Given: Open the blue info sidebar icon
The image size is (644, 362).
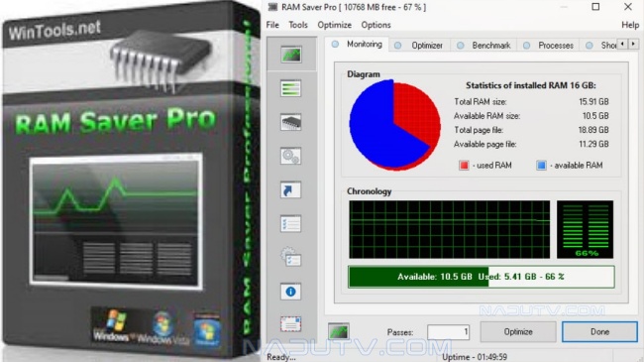Looking at the screenshot, I should (290, 292).
